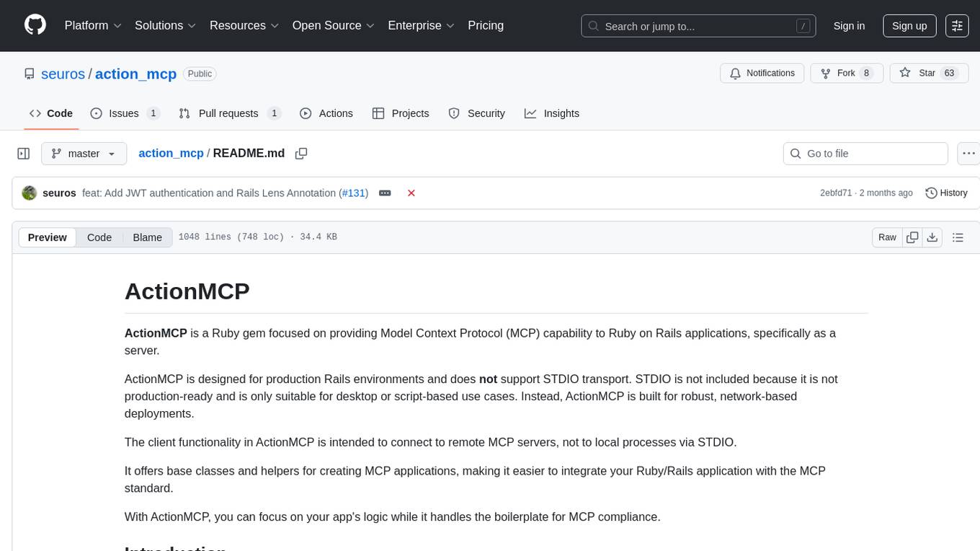Switch to the Security tab
The width and height of the screenshot is (980, 551).
(x=477, y=113)
